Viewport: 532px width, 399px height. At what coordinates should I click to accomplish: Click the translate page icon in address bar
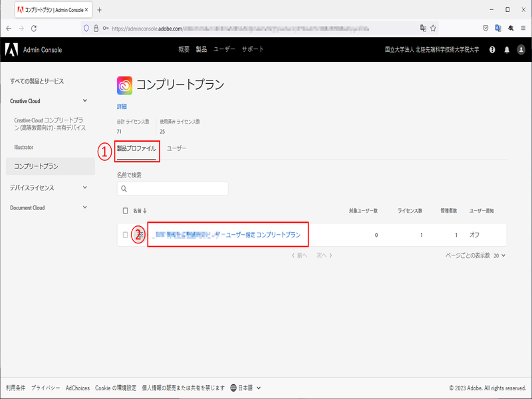coord(422,29)
